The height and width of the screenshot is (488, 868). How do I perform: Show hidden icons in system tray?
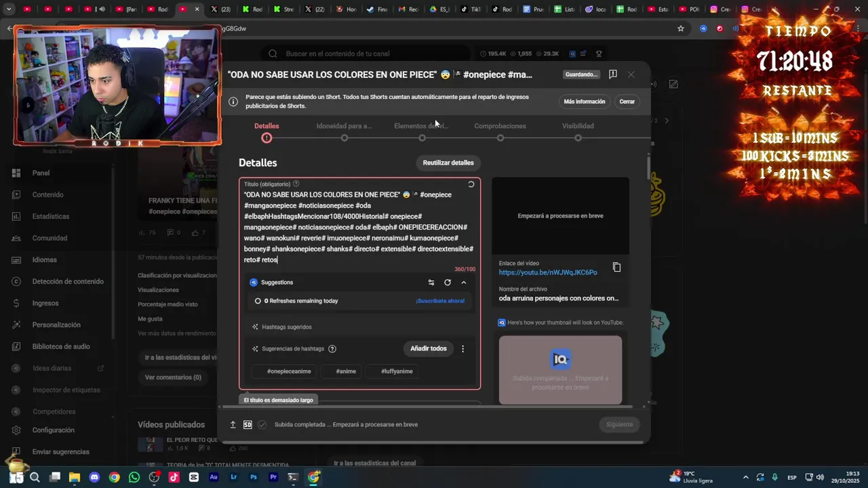coord(746,477)
